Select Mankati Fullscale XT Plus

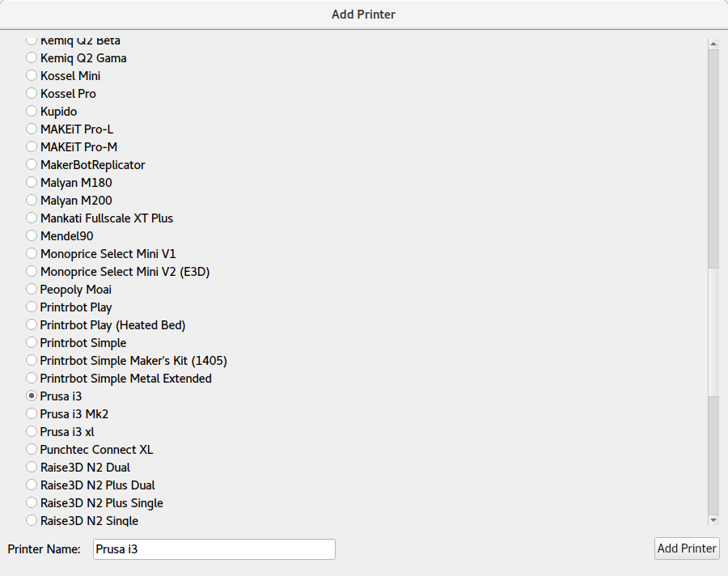(32, 218)
